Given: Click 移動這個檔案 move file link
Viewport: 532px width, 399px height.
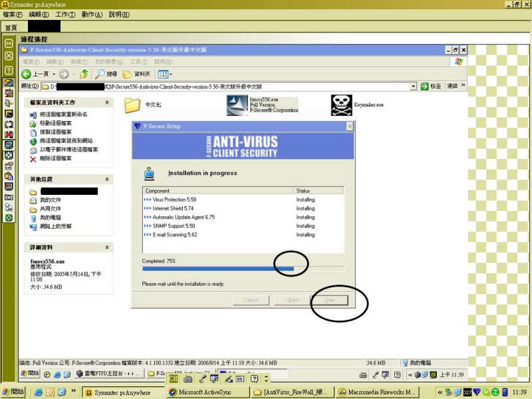Looking at the screenshot, I should (x=56, y=123).
